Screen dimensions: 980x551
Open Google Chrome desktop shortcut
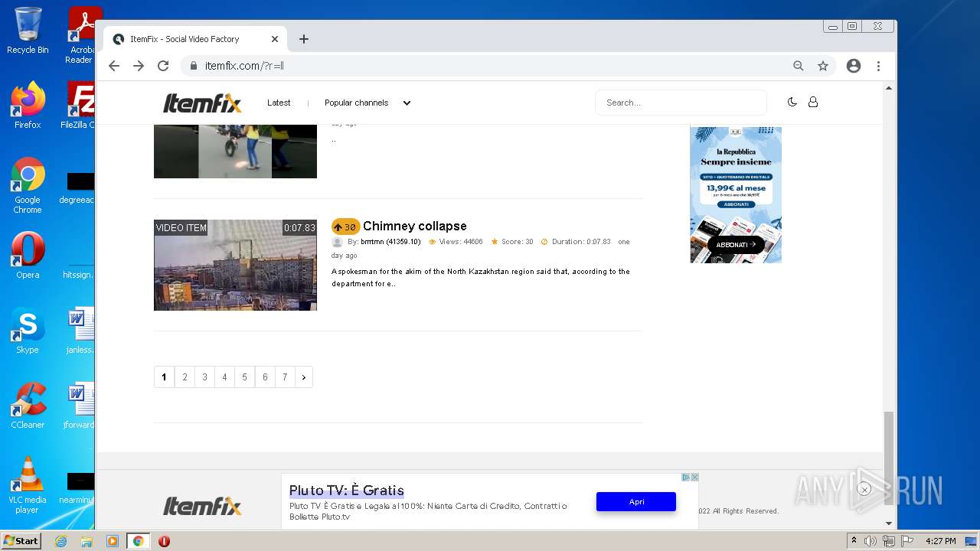click(x=28, y=185)
